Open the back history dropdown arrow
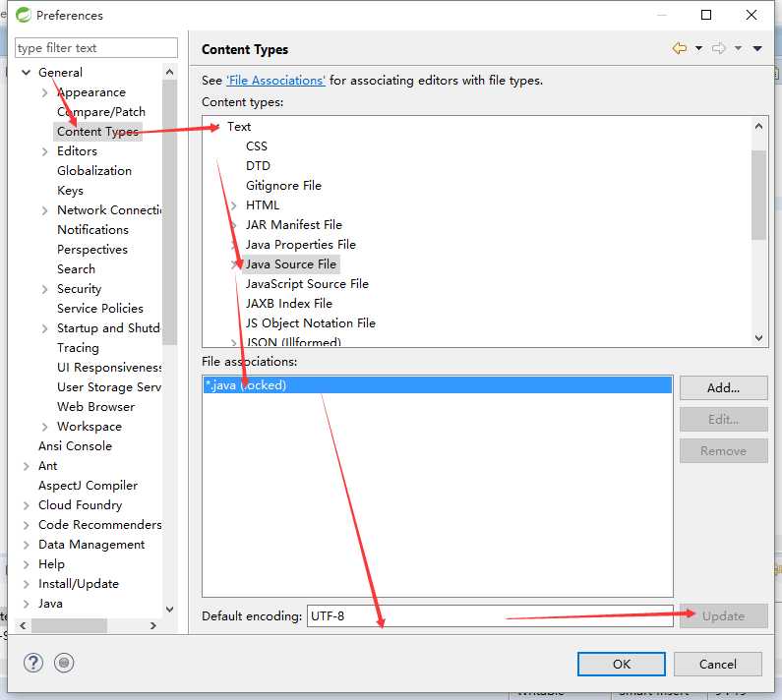The image size is (782, 700). 698,48
